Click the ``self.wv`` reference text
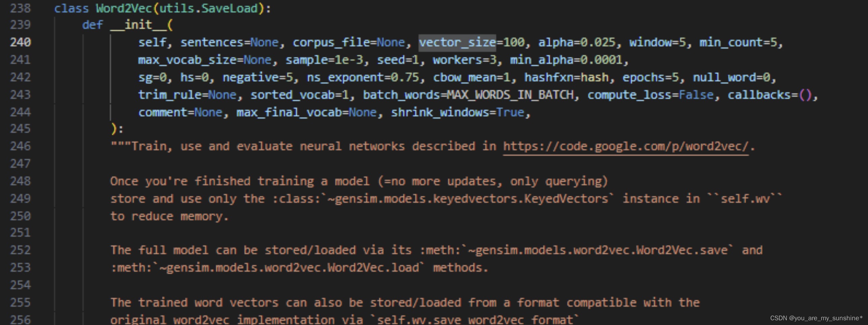This screenshot has width=868, height=325. point(745,199)
